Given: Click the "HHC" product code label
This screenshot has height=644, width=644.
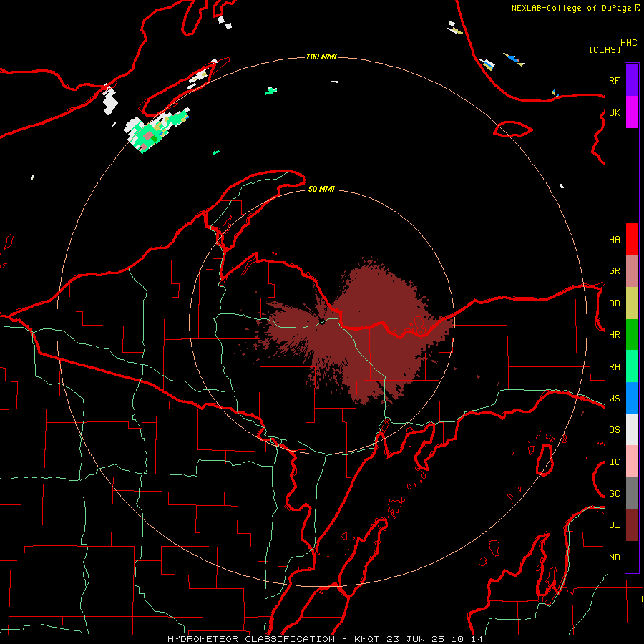Looking at the screenshot, I should (628, 43).
